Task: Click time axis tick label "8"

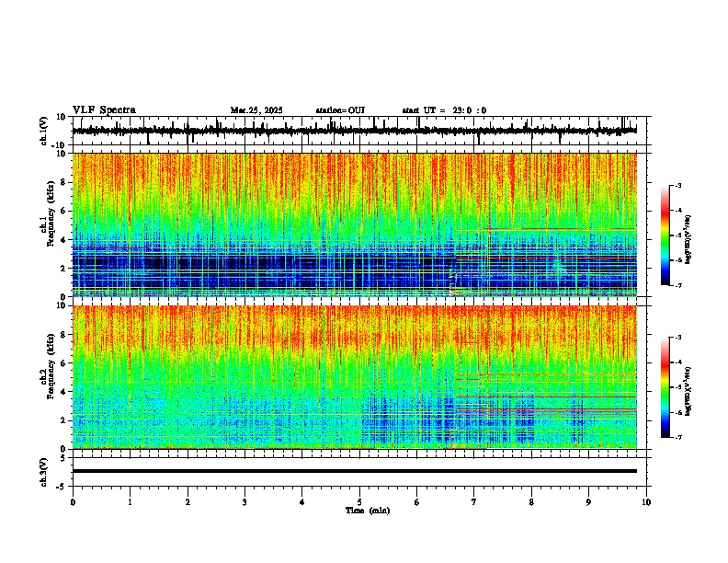Action: click(x=531, y=502)
